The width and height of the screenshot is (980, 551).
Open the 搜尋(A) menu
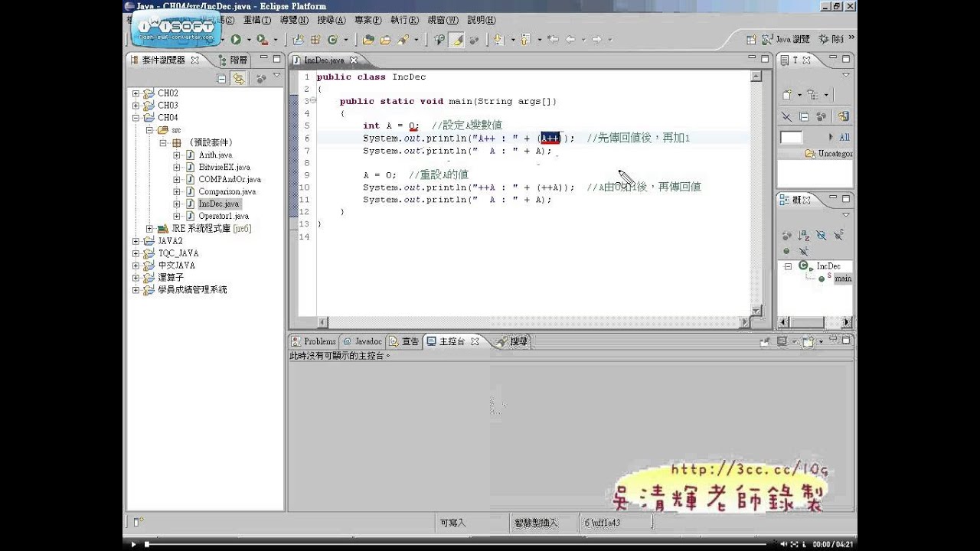330,20
